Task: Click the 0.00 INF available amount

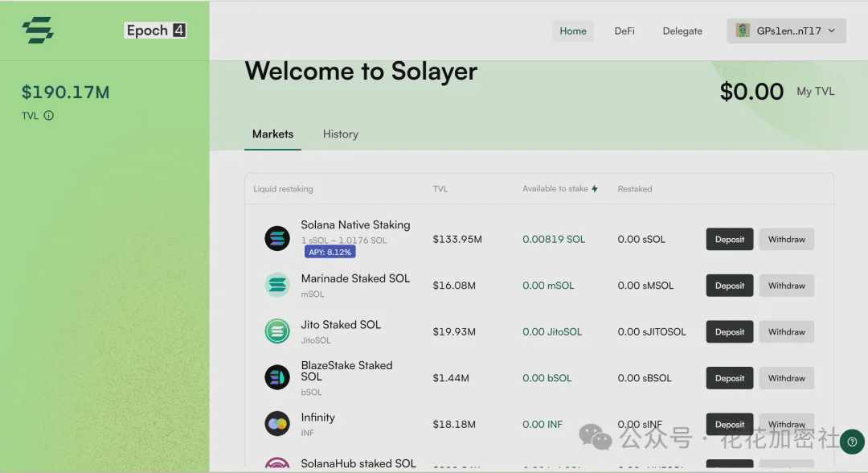Action: click(x=542, y=424)
